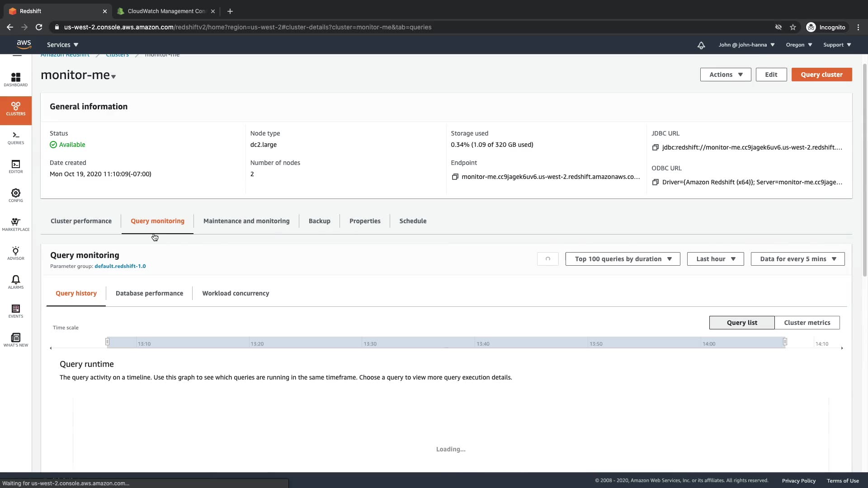
Task: Click the left handle of time scale slider
Action: point(107,342)
